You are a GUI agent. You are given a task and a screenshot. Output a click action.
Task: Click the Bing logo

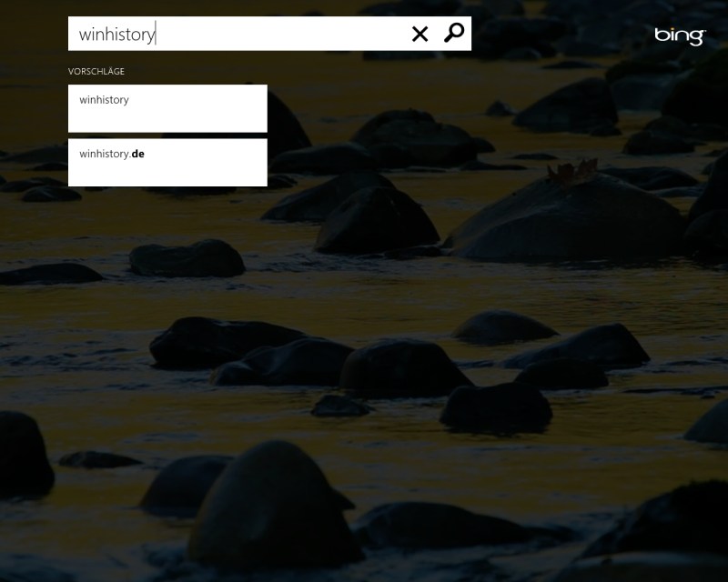680,36
